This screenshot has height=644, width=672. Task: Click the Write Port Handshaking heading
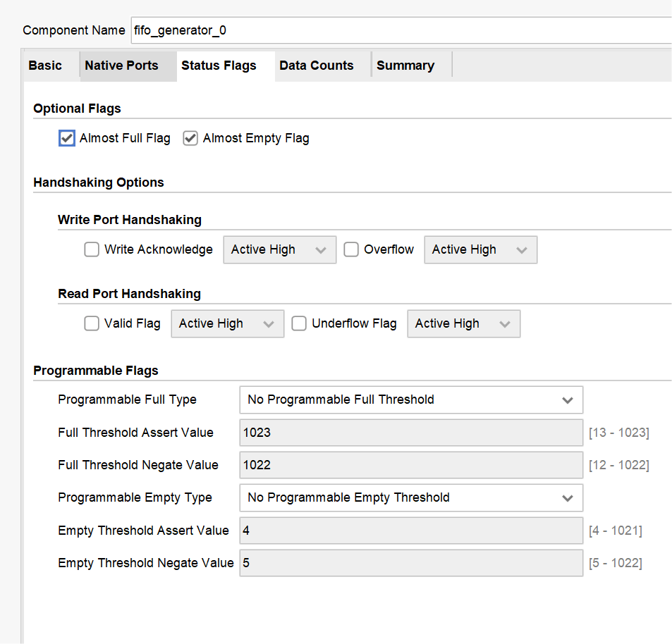click(130, 220)
